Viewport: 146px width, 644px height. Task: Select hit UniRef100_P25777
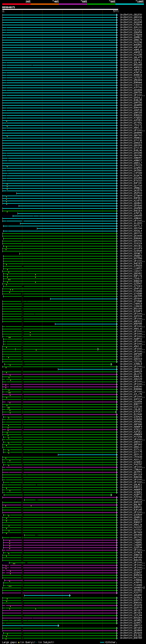click(131, 593)
